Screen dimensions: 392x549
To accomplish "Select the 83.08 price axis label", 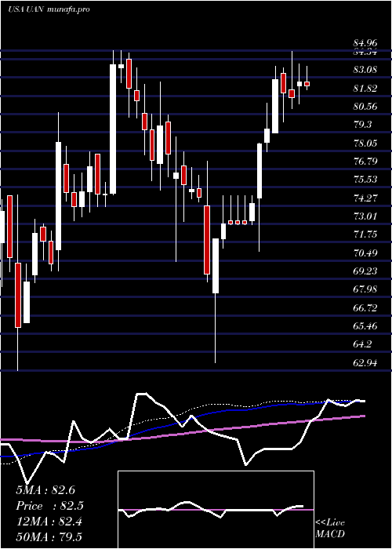I will (365, 69).
